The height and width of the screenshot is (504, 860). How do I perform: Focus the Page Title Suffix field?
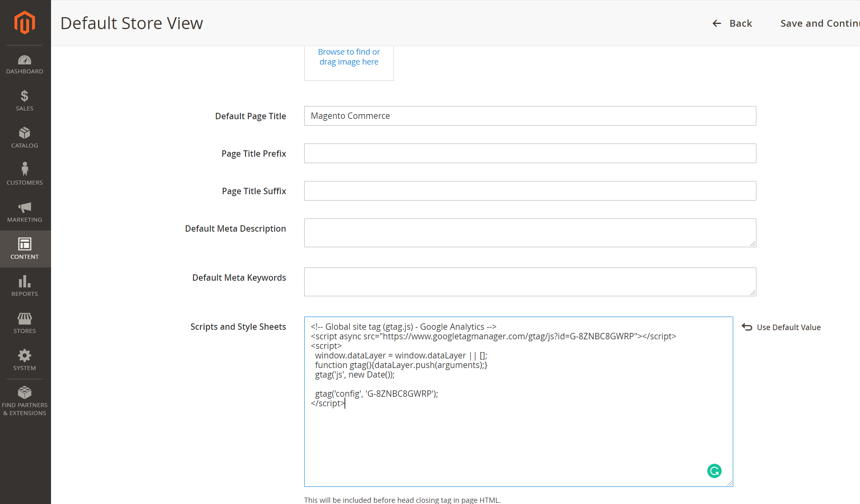click(x=530, y=191)
